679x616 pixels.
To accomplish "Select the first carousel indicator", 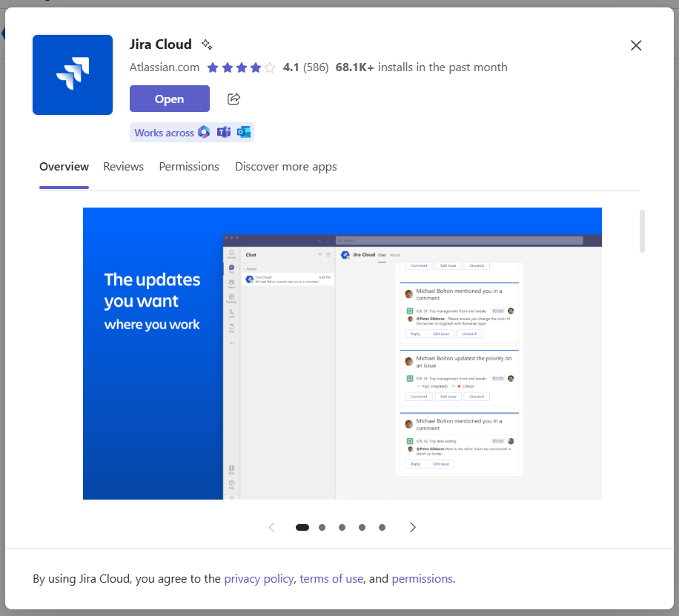I will (302, 527).
